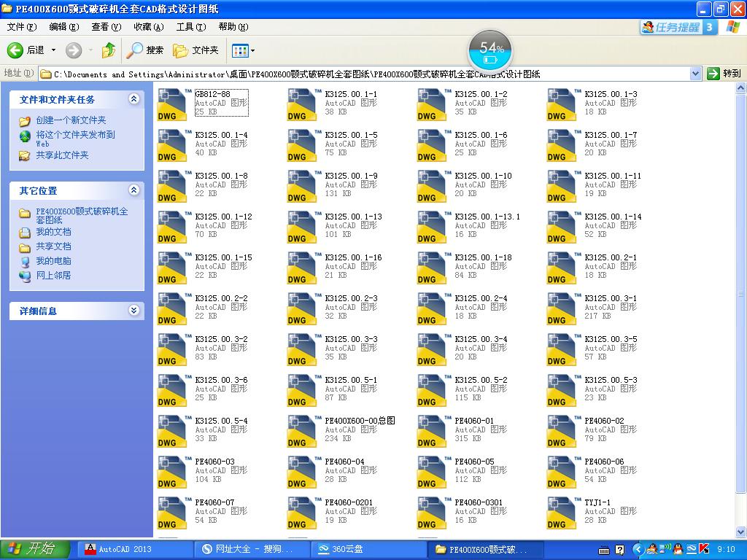The width and height of the screenshot is (747, 560).
Task: Select the K3125.00.1-3 DWG file icon
Action: click(x=562, y=104)
